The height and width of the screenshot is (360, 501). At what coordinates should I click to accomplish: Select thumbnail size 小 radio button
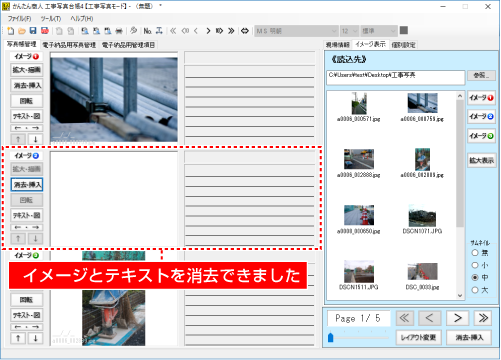475,265
